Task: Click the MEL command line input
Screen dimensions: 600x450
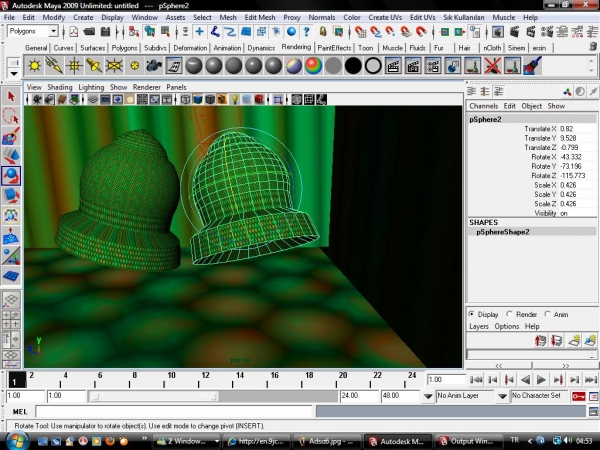Action: pyautogui.click(x=174, y=412)
